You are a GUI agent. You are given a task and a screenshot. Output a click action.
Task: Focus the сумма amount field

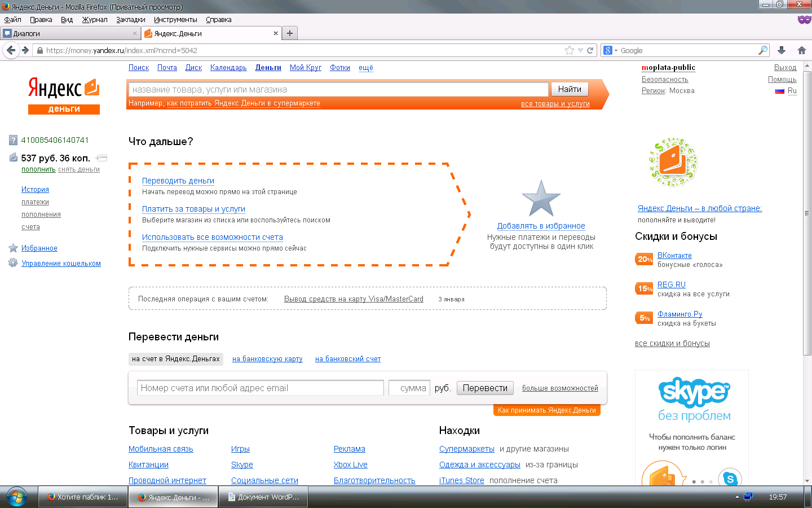(409, 388)
